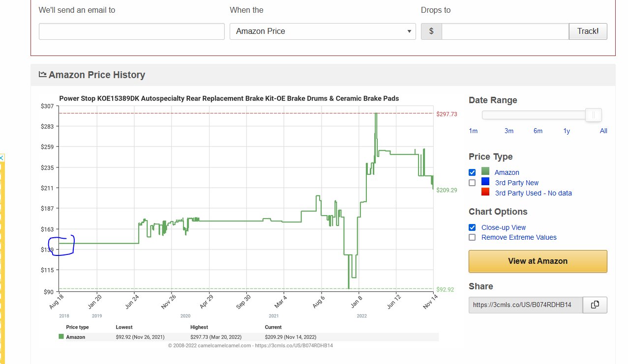Click the red 3rd Party Used swatch
This screenshot has height=364, width=628.
485,192
